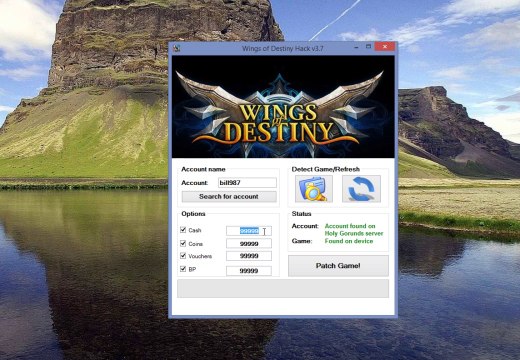Uncheck the Vouchers checkbox

click(183, 256)
